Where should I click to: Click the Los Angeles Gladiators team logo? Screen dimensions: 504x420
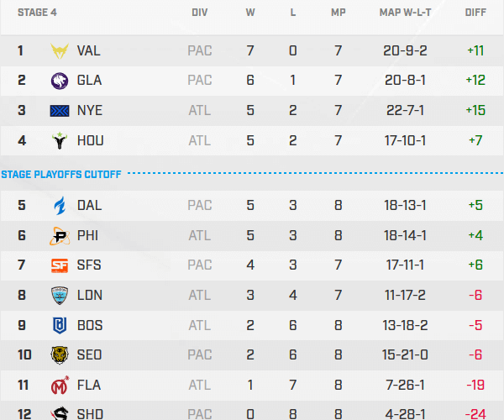coord(60,81)
